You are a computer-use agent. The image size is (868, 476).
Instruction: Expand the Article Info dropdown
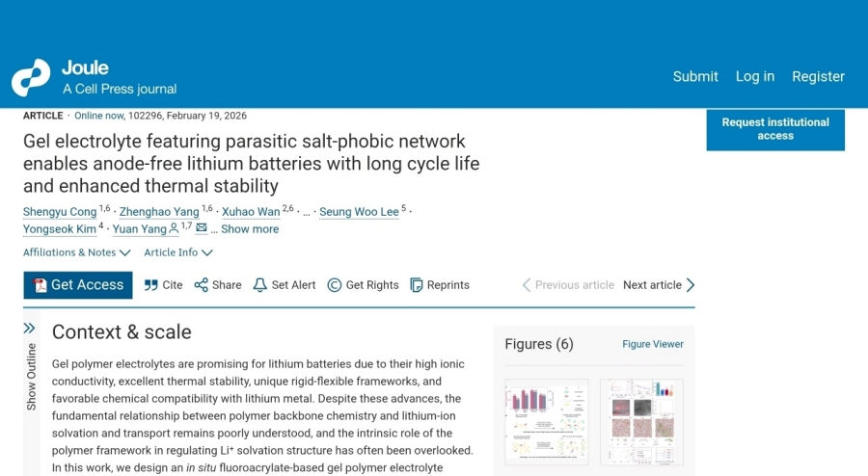(178, 252)
